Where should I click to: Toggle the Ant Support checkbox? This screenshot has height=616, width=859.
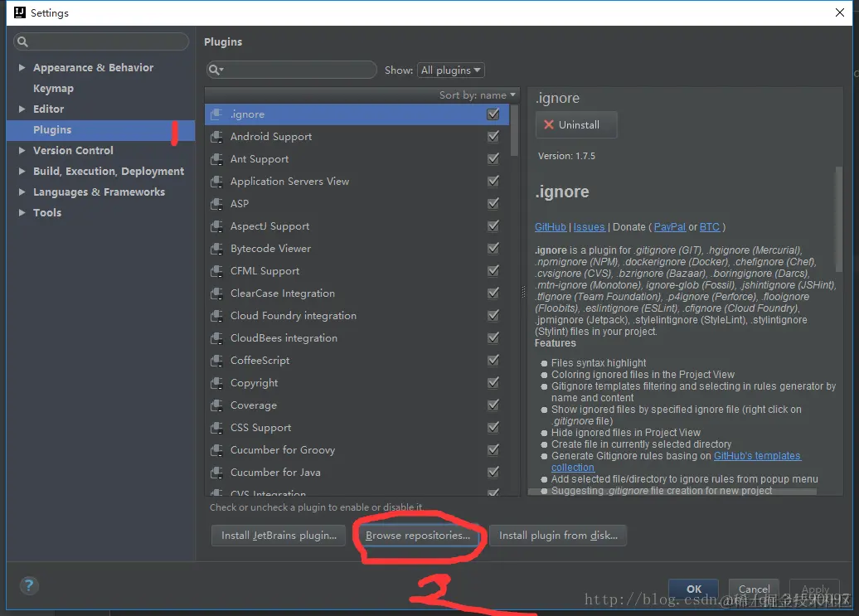pyautogui.click(x=493, y=159)
